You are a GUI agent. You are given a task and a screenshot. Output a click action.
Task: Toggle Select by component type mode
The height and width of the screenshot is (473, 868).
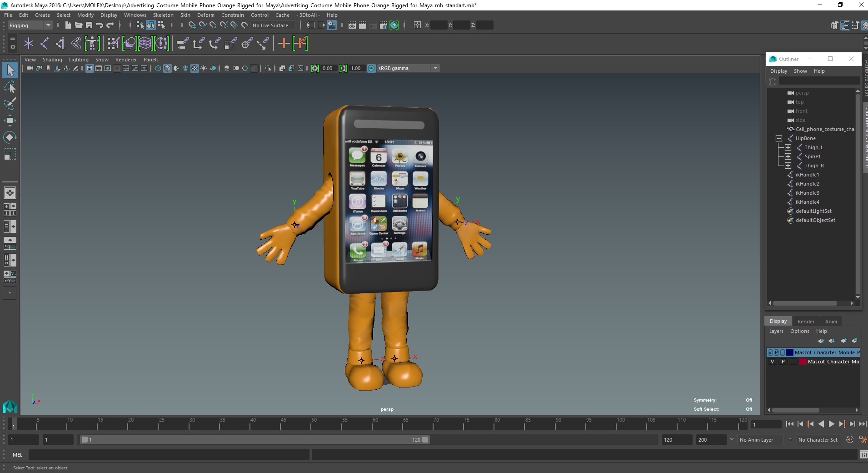pyautogui.click(x=161, y=25)
